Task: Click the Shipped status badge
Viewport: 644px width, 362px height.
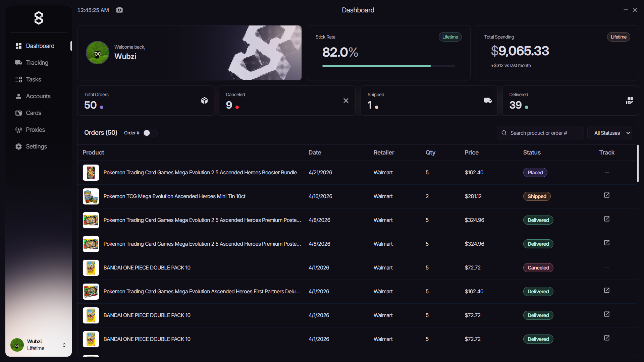Action: pyautogui.click(x=537, y=196)
